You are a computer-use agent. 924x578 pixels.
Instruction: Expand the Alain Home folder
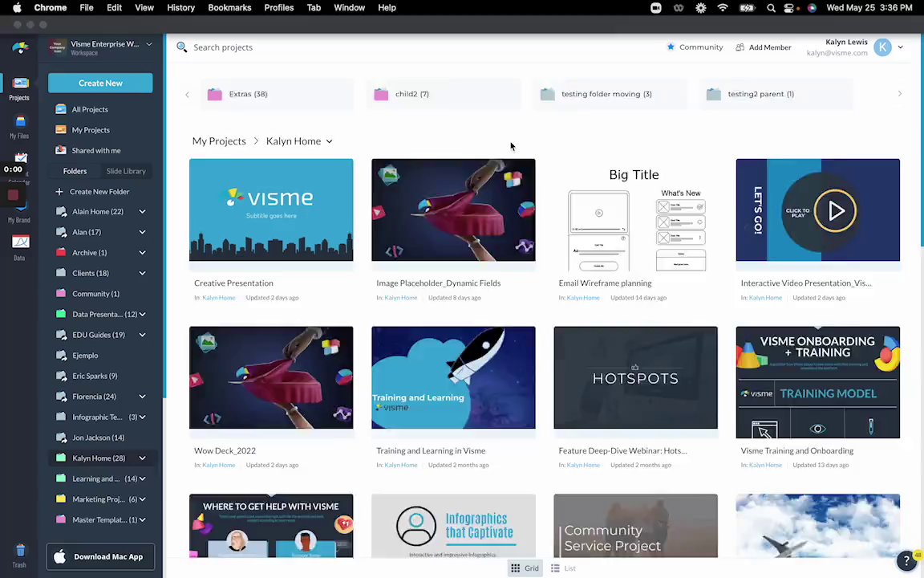pos(142,212)
